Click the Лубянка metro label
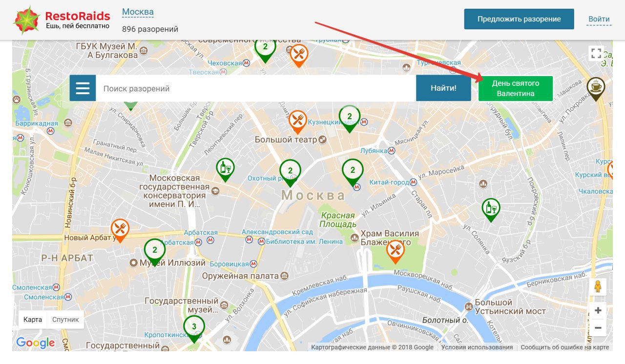625x364 pixels. (x=374, y=151)
